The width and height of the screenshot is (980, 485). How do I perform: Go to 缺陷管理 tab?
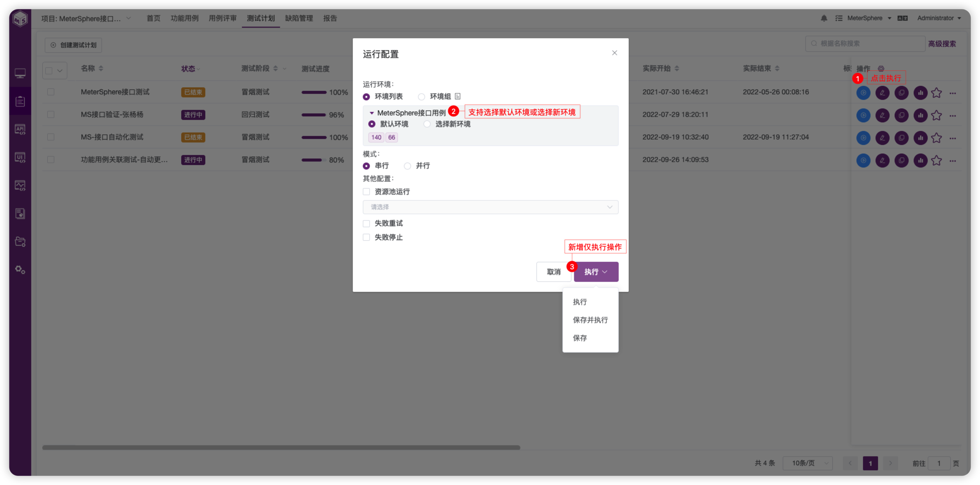[299, 18]
